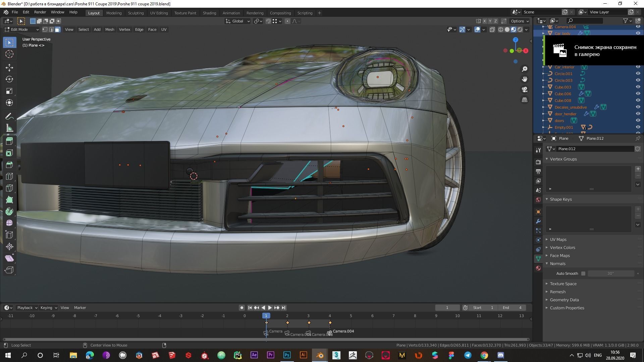Toggle Auto Smooth checkbox
644x362 pixels.
pos(583,274)
